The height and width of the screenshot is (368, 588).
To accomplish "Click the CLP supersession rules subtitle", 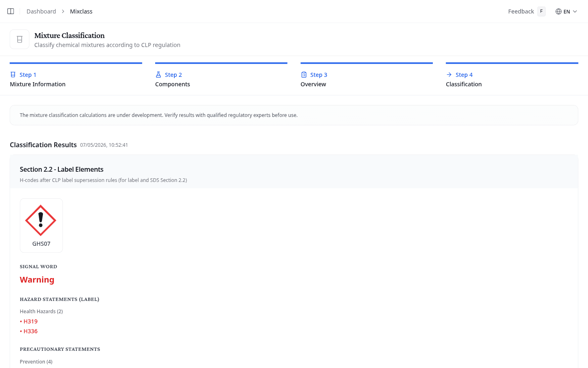I will (x=103, y=180).
